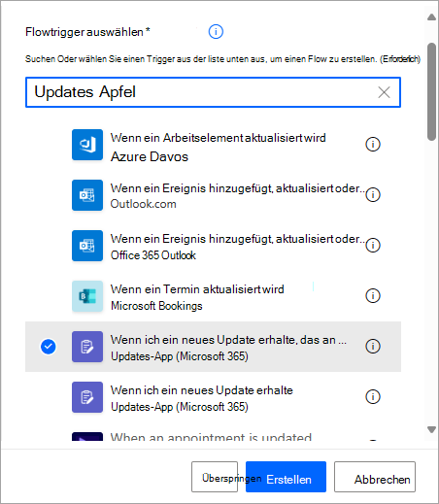Select the unselected 'Wenn ich ein neues Update erhalte' trigger
439x504 pixels.
coord(213,397)
